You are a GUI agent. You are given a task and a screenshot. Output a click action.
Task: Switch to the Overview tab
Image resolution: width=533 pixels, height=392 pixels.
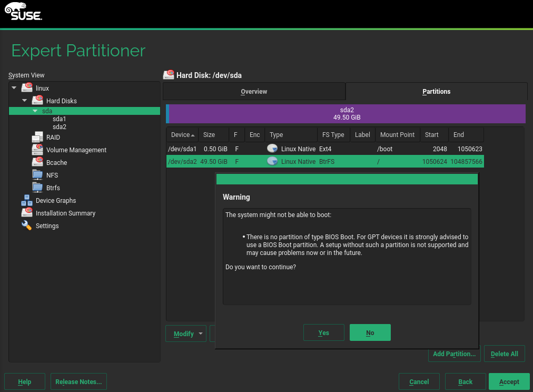[x=254, y=92]
